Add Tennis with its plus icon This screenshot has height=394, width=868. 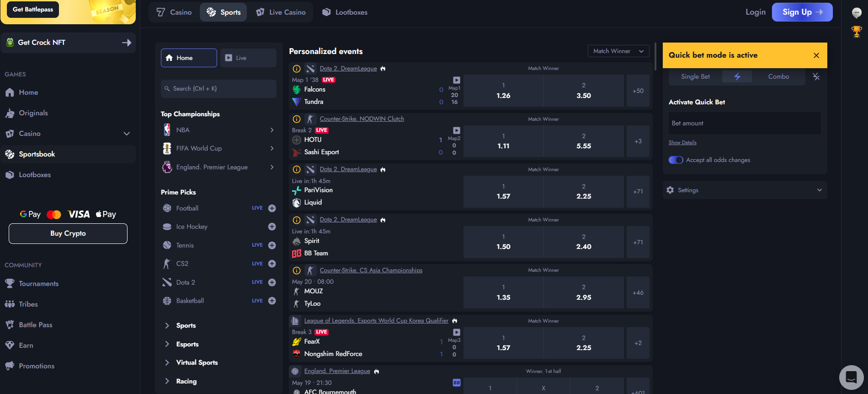(x=272, y=245)
